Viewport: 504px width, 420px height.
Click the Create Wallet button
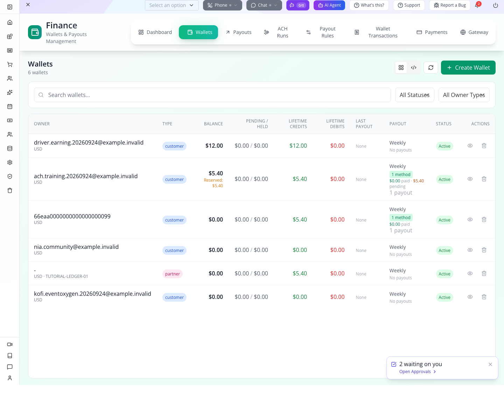(468, 68)
